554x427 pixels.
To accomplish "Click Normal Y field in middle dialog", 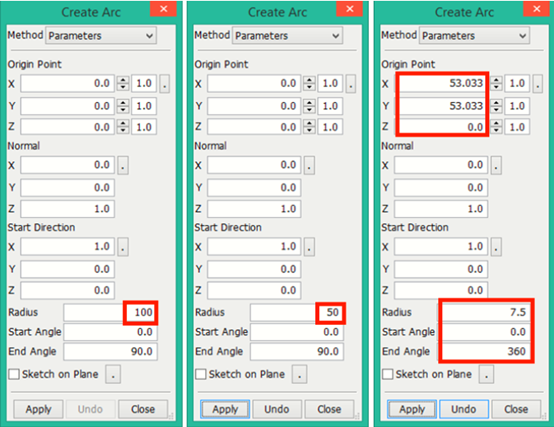I will (254, 188).
